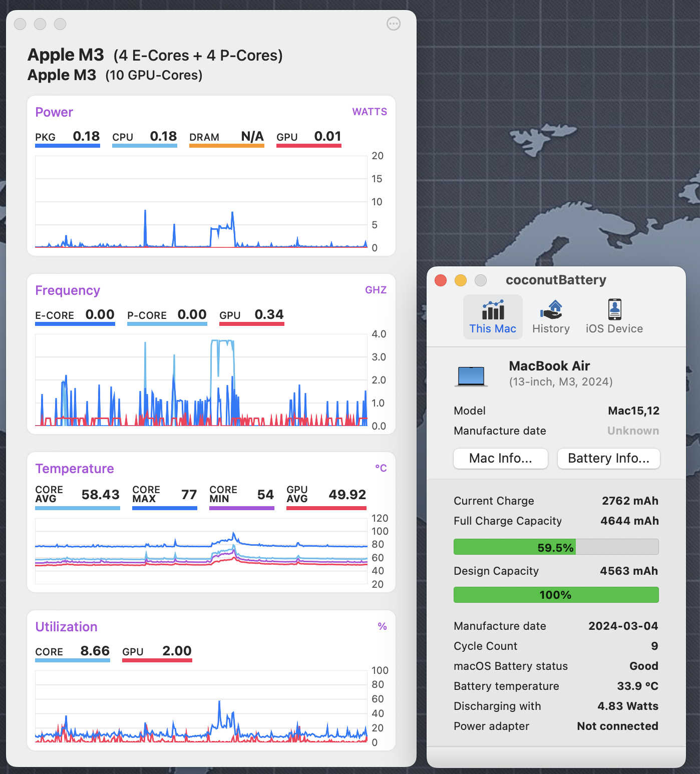Select CORE MAX 77 temperature legend
This screenshot has height=774, width=700.
coord(165,497)
